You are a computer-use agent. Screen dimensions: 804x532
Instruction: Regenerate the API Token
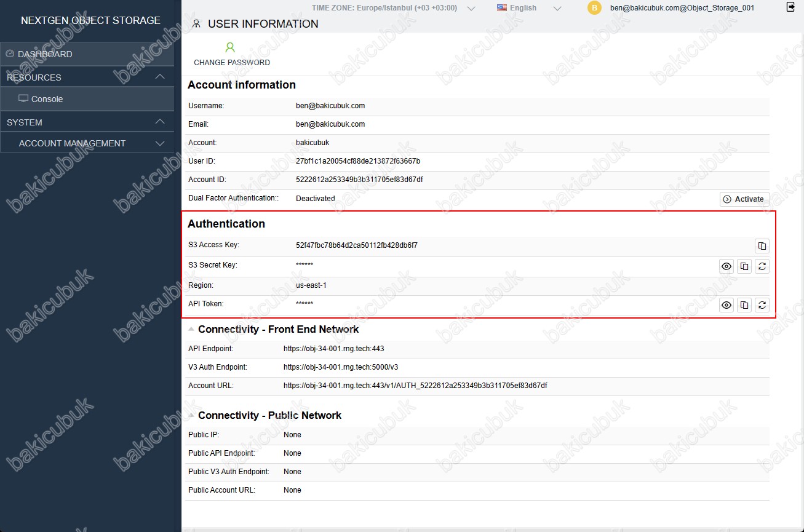pyautogui.click(x=762, y=304)
